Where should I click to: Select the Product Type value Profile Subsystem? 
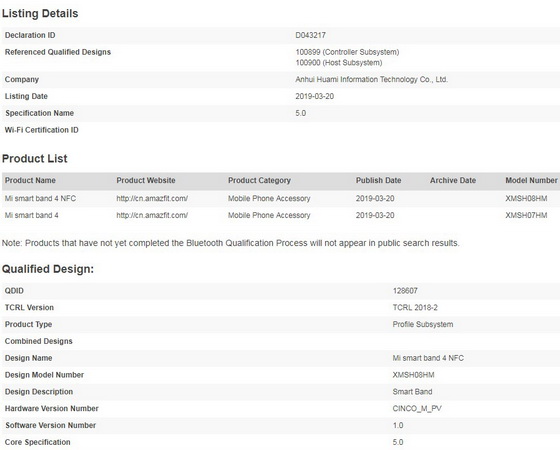point(423,324)
